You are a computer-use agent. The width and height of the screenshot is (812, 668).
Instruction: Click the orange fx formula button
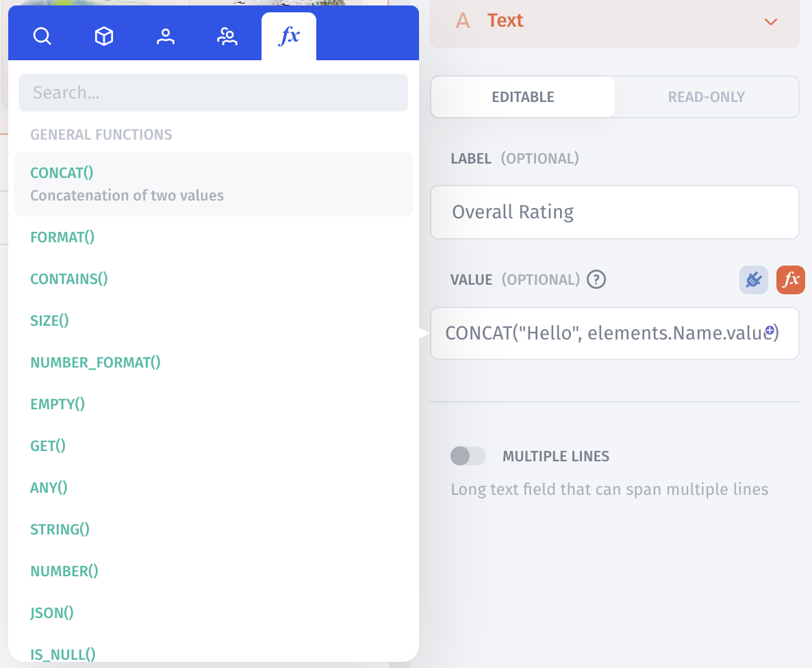pos(791,280)
